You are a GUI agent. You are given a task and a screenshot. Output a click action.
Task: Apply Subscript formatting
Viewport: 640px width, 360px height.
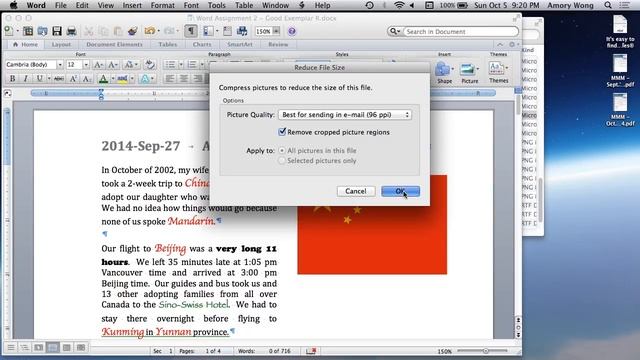coord(87,78)
